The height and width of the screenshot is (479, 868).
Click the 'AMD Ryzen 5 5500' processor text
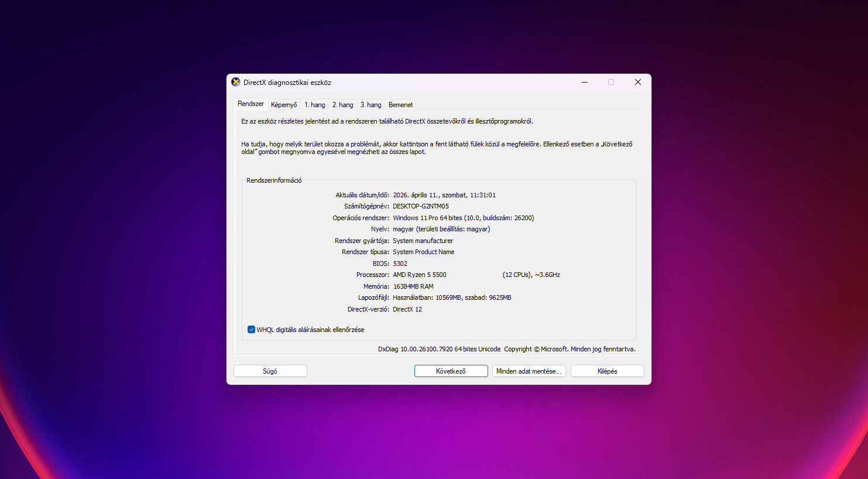click(x=420, y=275)
